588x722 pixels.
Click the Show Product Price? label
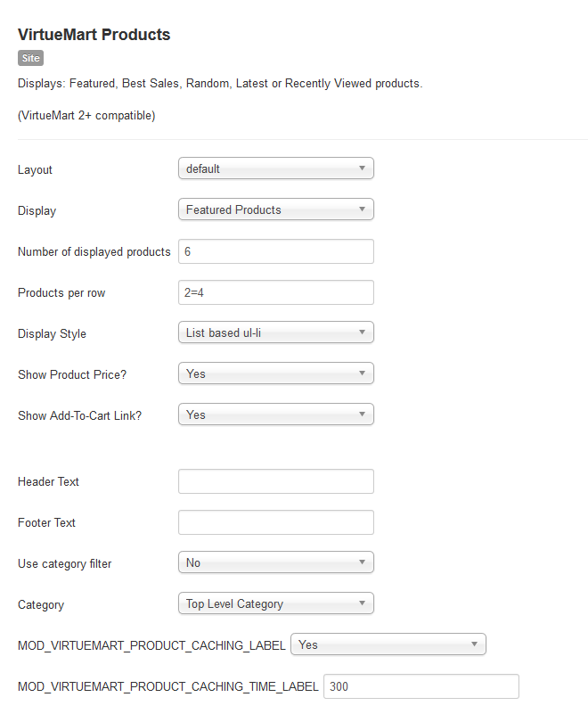(72, 374)
